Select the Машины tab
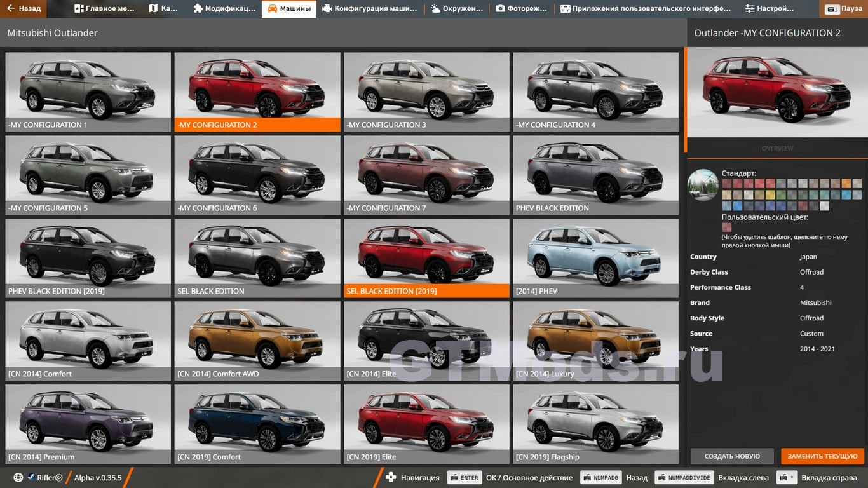The height and width of the screenshot is (488, 868). [x=289, y=9]
